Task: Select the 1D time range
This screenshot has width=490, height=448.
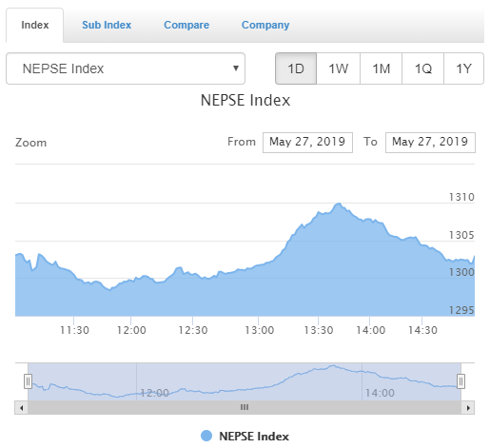Action: click(296, 68)
